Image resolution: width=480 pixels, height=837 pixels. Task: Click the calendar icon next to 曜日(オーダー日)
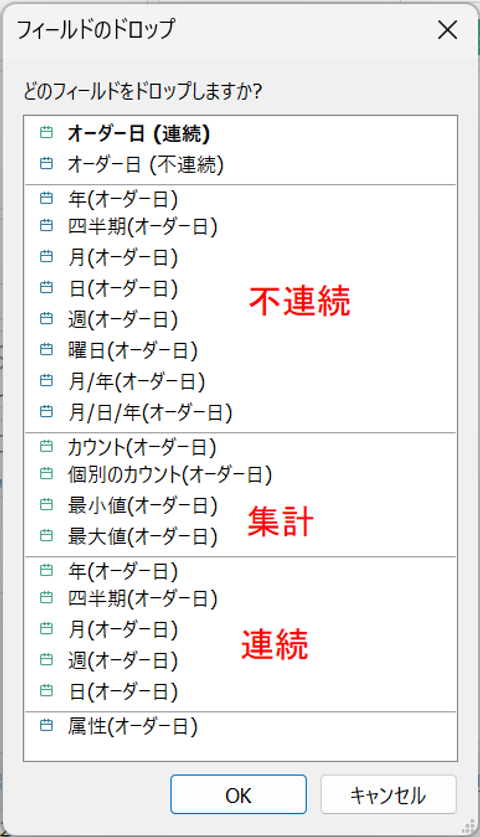(46, 350)
